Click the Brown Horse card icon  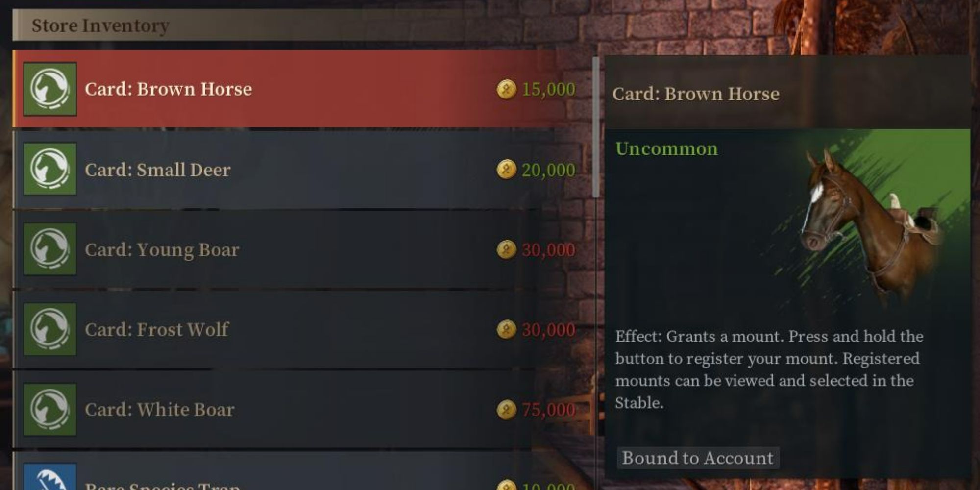tap(49, 89)
